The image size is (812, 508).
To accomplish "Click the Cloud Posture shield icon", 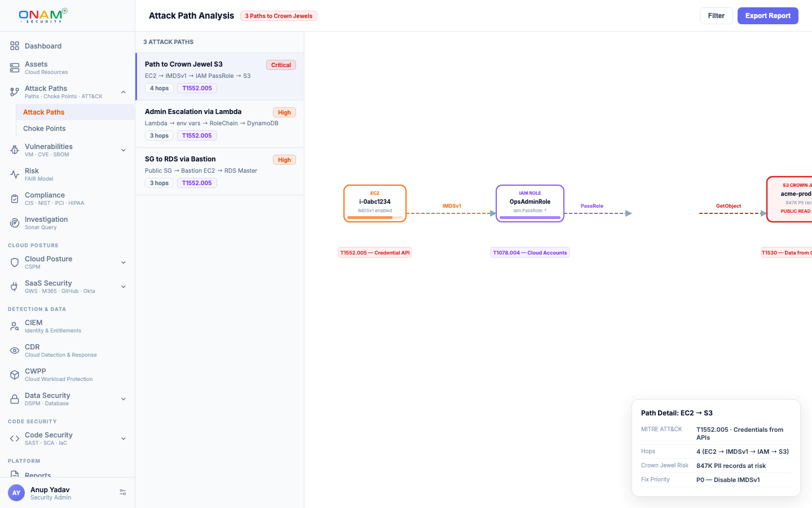I will click(x=15, y=262).
